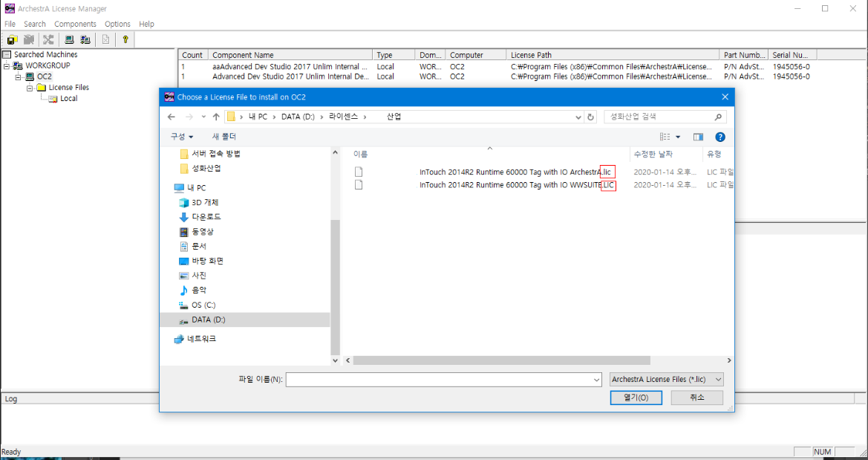868x460 pixels.
Task: Open the 음악 folder in sidebar
Action: [192, 290]
